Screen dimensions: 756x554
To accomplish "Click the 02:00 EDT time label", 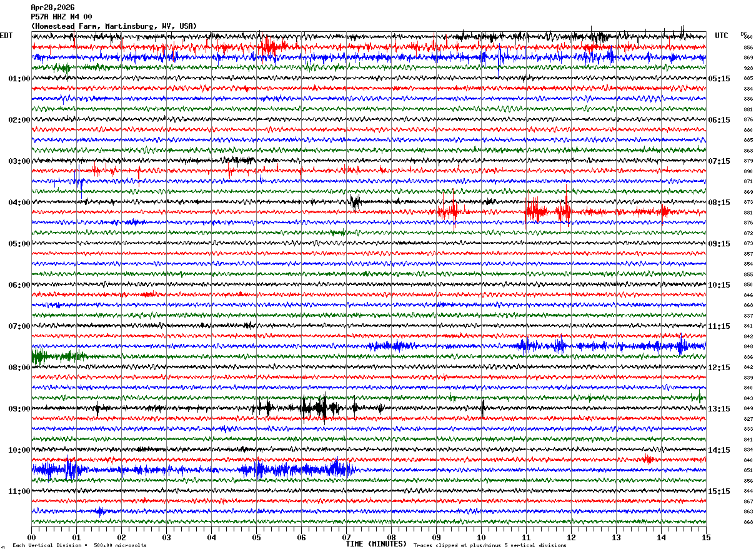I will click(19, 120).
